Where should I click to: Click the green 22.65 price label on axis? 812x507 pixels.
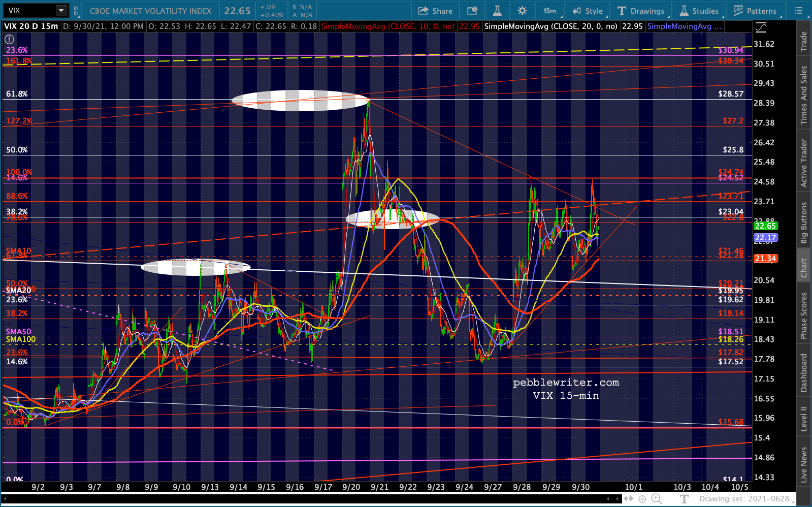coord(765,226)
